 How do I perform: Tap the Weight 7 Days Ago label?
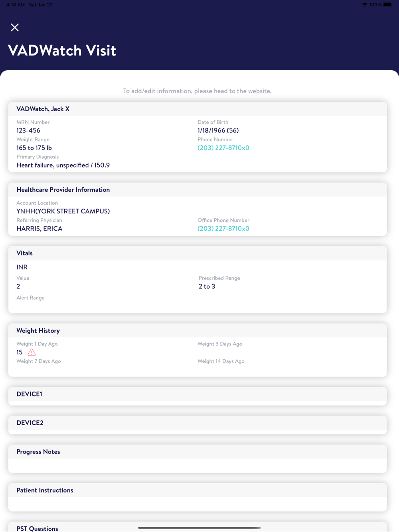pyautogui.click(x=39, y=361)
